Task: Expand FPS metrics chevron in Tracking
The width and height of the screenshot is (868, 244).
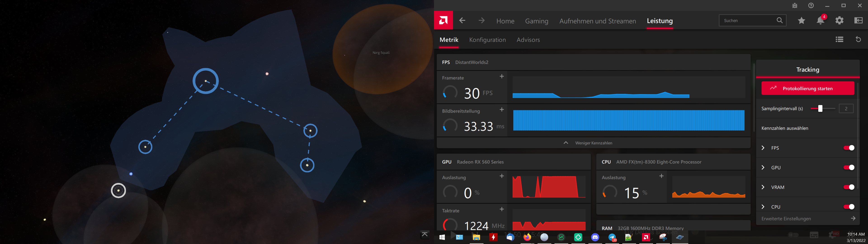Action: click(x=763, y=148)
